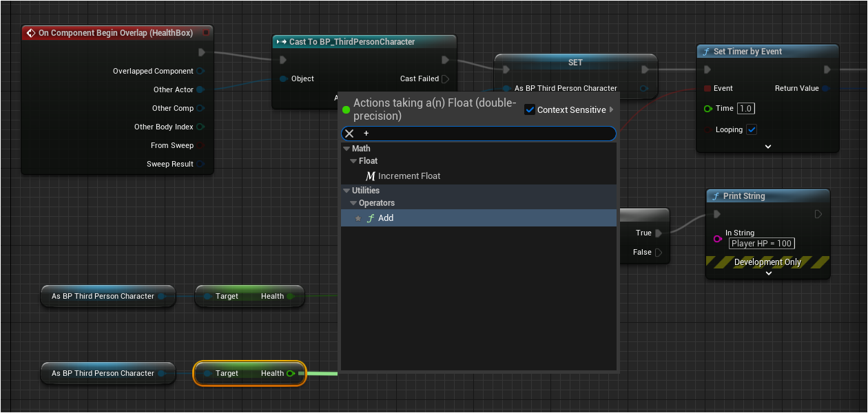Click the Target pin on the upper Health node
The width and height of the screenshot is (868, 413).
pos(207,297)
